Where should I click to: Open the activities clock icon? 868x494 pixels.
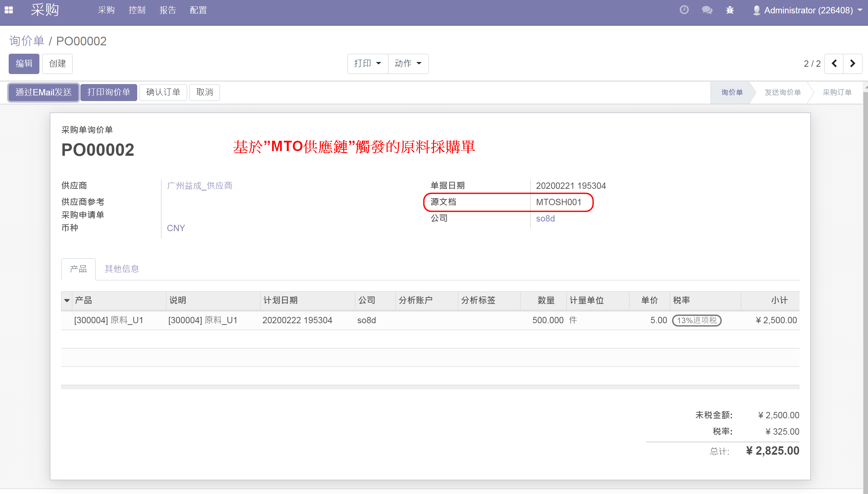[684, 10]
